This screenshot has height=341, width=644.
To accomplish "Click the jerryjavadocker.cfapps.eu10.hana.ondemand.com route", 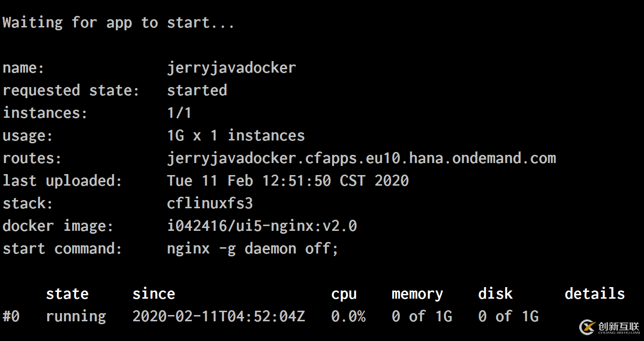I will (361, 158).
